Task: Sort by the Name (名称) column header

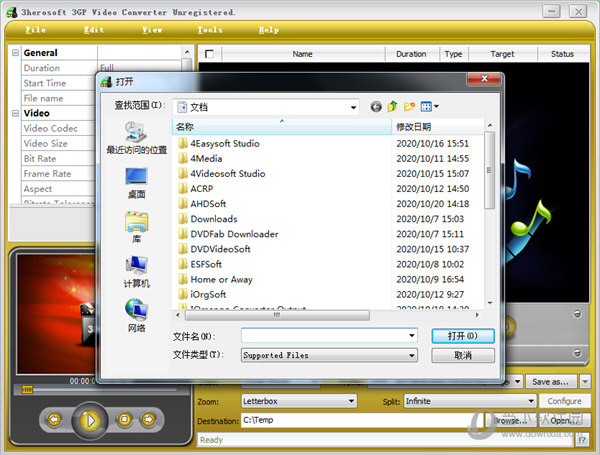Action: click(282, 127)
